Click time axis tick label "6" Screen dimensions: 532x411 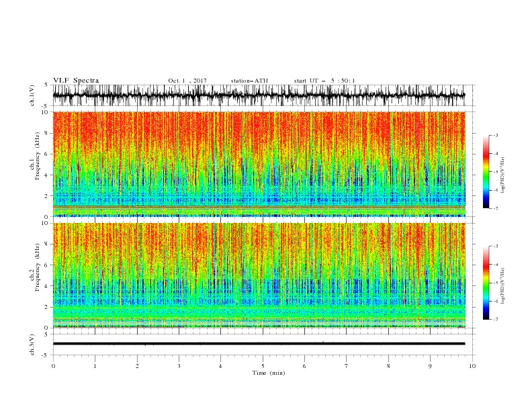304,366
